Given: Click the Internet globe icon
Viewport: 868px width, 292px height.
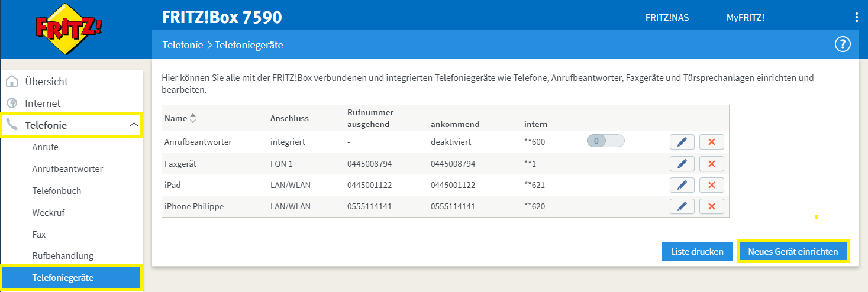Looking at the screenshot, I should click(12, 103).
